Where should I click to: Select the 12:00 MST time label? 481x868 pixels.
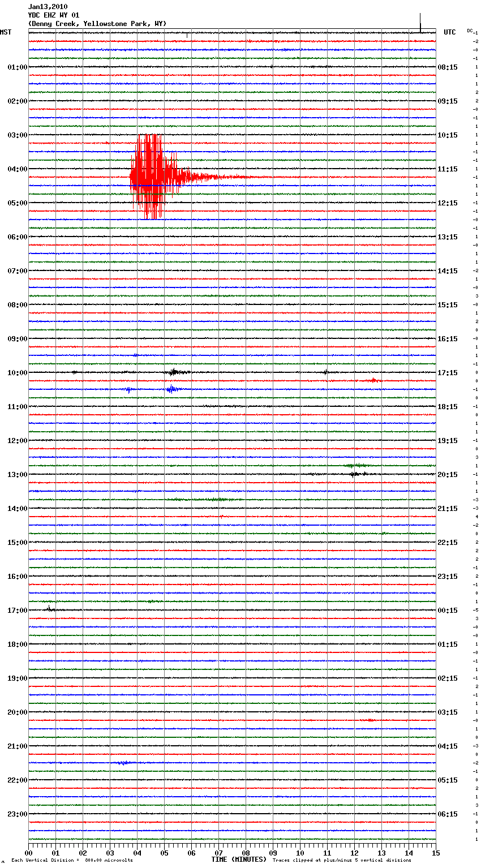click(18, 441)
